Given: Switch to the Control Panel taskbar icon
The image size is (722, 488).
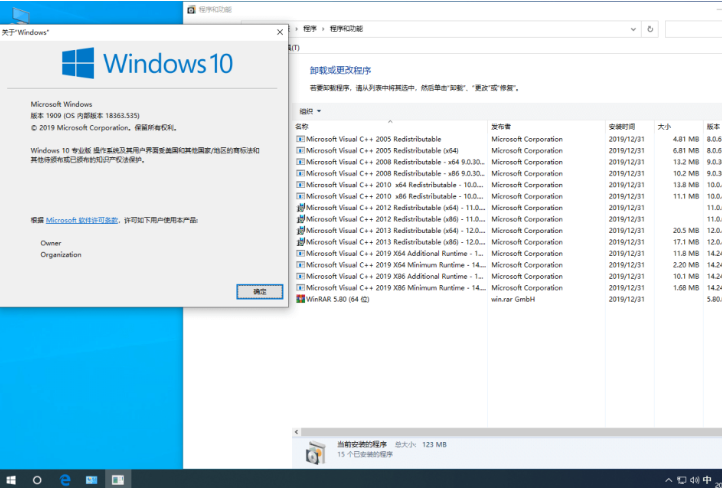Looking at the screenshot, I should point(91,480).
